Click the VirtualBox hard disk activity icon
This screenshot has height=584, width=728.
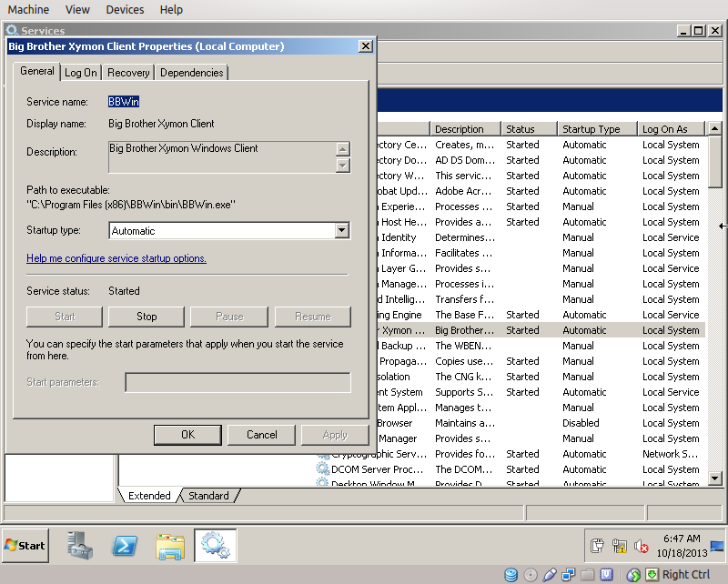pos(511,575)
